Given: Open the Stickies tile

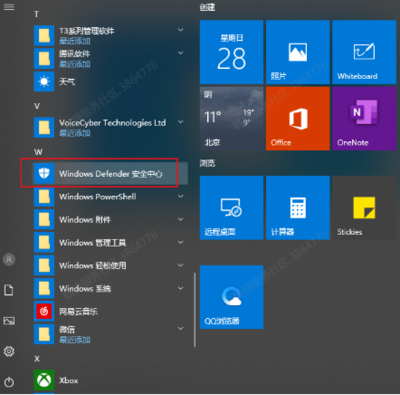Looking at the screenshot, I should point(364,208).
